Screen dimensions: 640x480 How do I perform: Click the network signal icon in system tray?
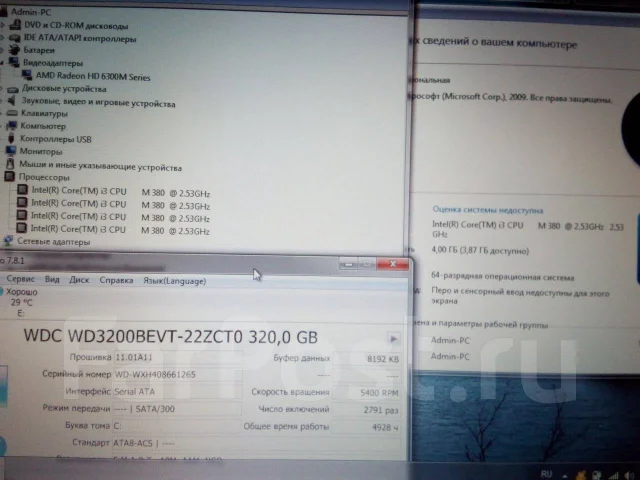pyautogui.click(x=613, y=475)
